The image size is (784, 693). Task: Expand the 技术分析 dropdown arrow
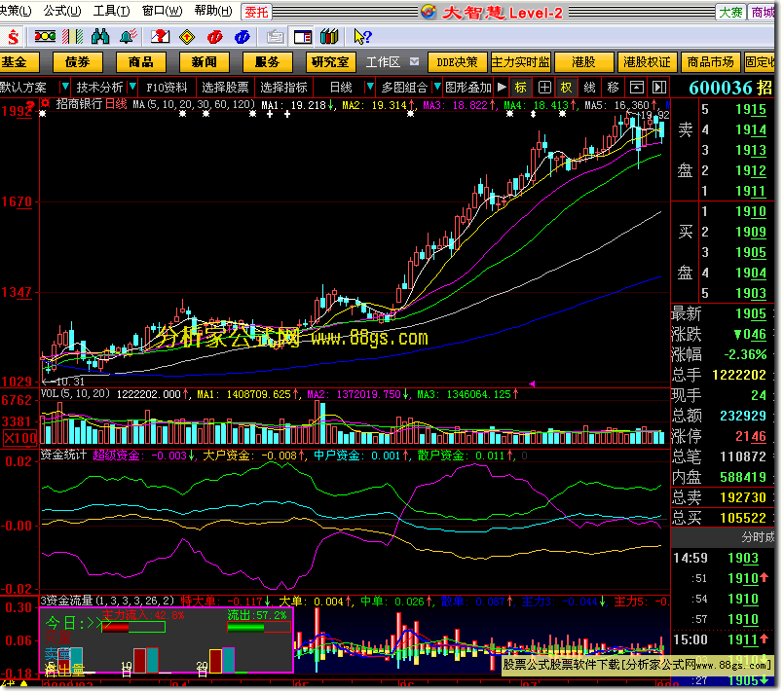coord(132,88)
